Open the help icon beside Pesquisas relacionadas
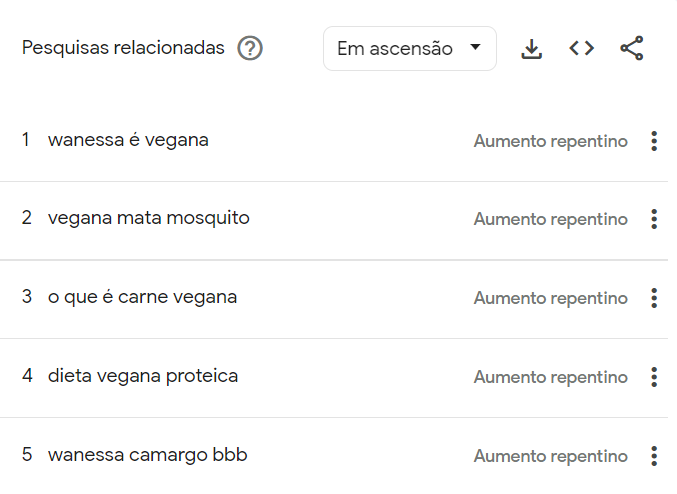 click(250, 48)
